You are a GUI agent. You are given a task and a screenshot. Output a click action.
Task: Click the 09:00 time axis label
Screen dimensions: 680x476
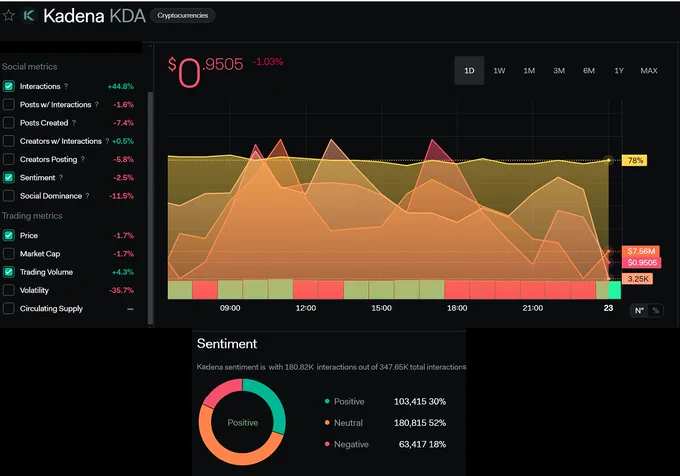tap(230, 308)
